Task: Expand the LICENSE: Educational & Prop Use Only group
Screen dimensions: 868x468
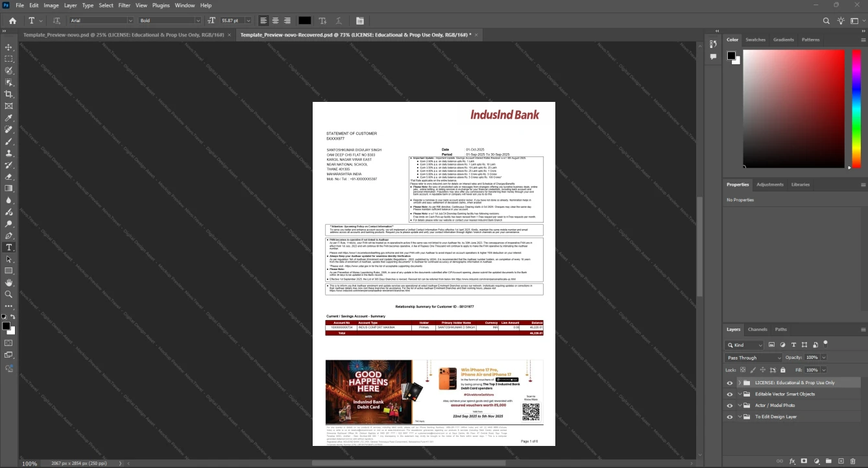Action: pos(739,383)
